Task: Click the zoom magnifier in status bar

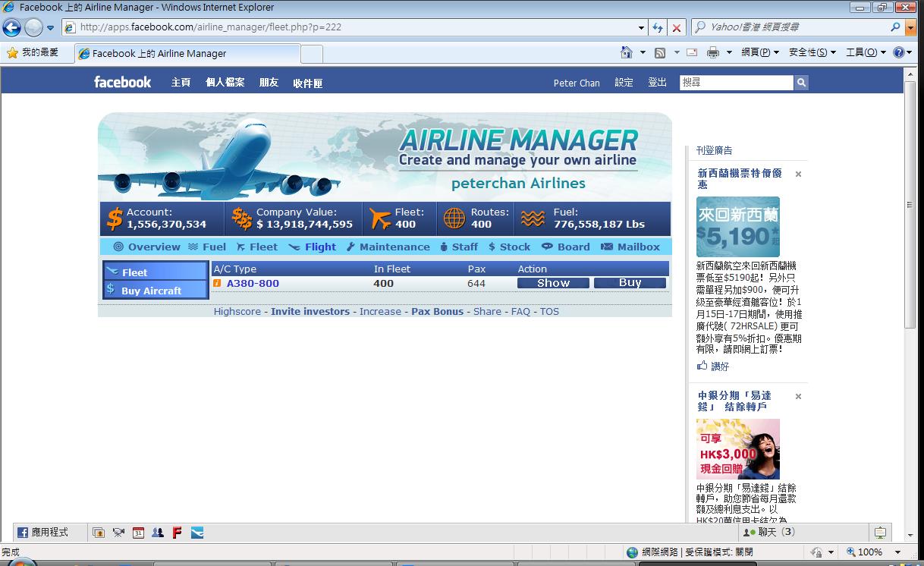Action: pos(851,552)
